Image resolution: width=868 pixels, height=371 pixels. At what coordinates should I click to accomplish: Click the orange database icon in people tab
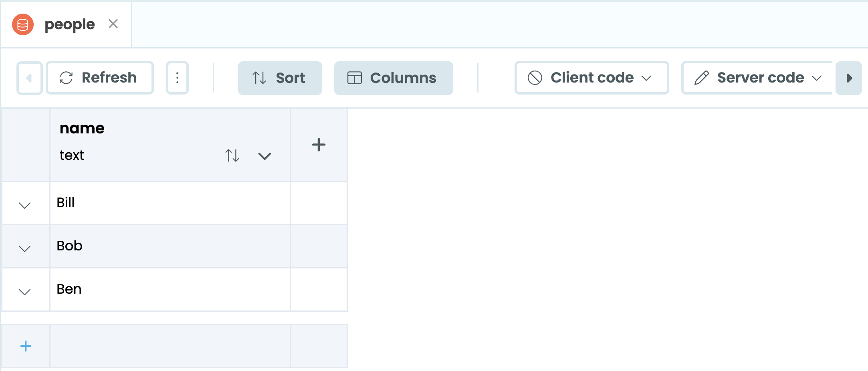click(x=23, y=24)
